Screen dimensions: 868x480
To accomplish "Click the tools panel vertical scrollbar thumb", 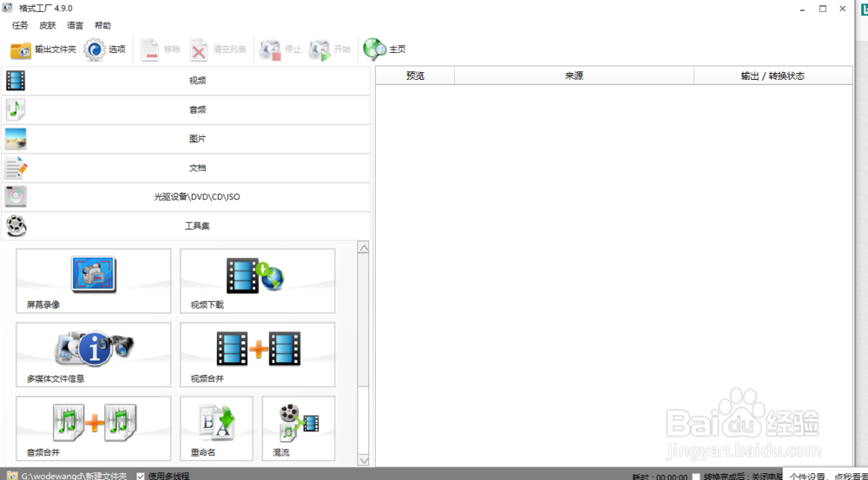I will pyautogui.click(x=364, y=320).
